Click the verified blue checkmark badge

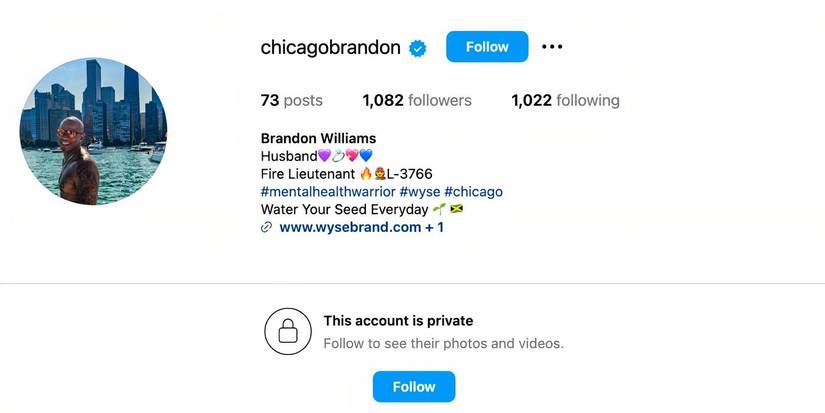pos(418,48)
